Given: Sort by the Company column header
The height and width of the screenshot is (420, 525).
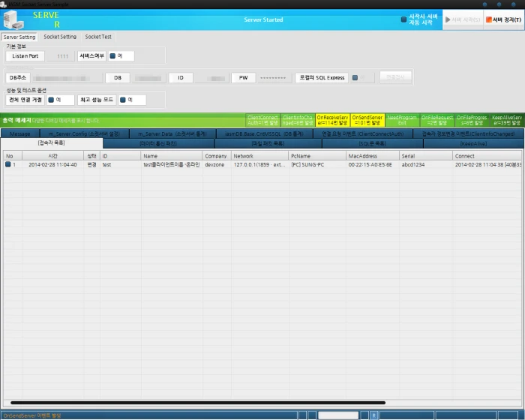Looking at the screenshot, I should pyautogui.click(x=217, y=156).
